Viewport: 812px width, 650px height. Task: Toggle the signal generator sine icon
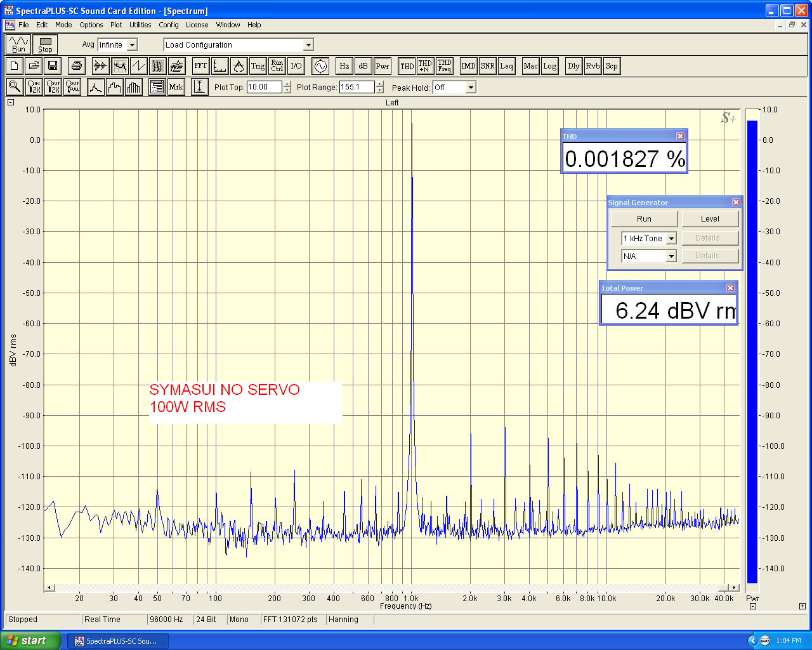(320, 65)
